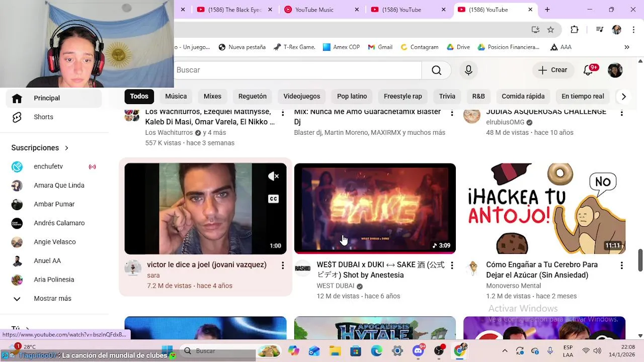Expand the Suscripciones section arrow
This screenshot has width=644, height=362.
[66, 148]
